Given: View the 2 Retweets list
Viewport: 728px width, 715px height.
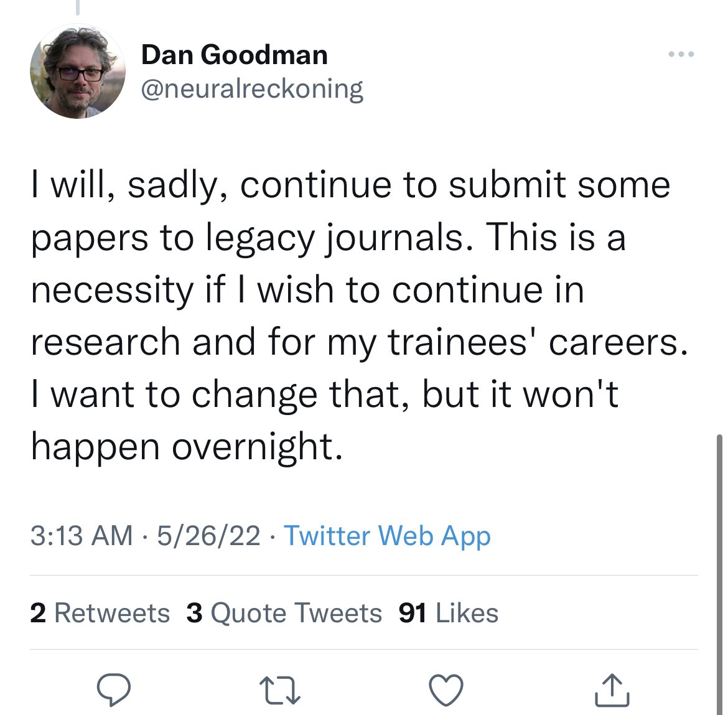Looking at the screenshot, I should click(x=100, y=613).
